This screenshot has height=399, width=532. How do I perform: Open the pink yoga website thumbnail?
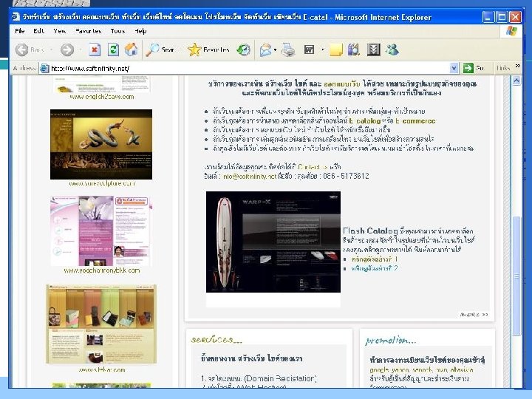pyautogui.click(x=101, y=231)
